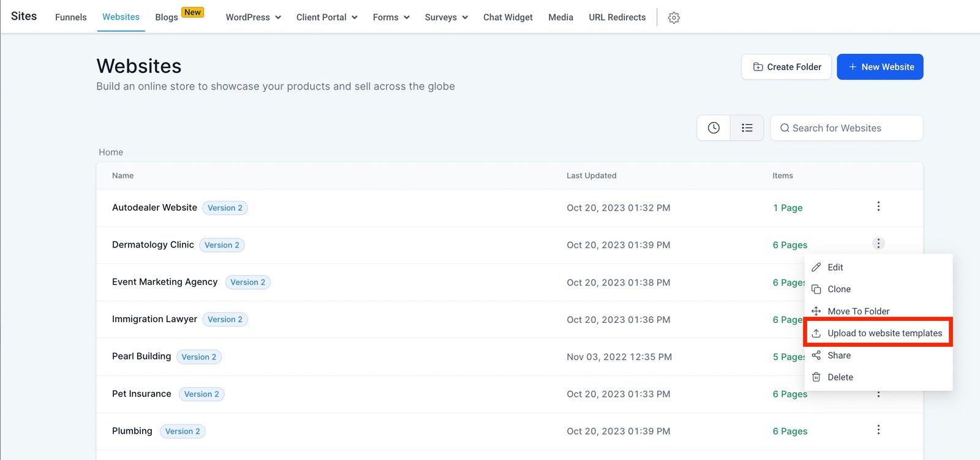Image resolution: width=980 pixels, height=460 pixels.
Task: Expand the Client Portal dropdown
Action: click(x=326, y=17)
